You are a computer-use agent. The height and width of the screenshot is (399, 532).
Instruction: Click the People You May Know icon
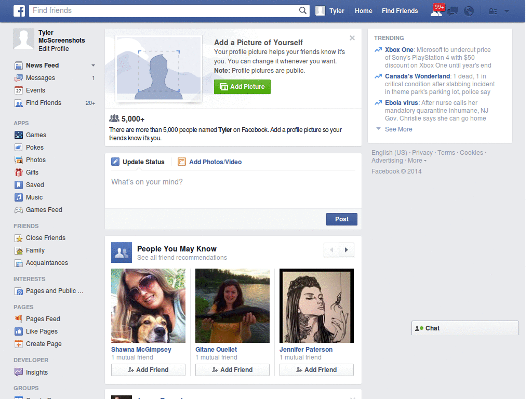[122, 252]
